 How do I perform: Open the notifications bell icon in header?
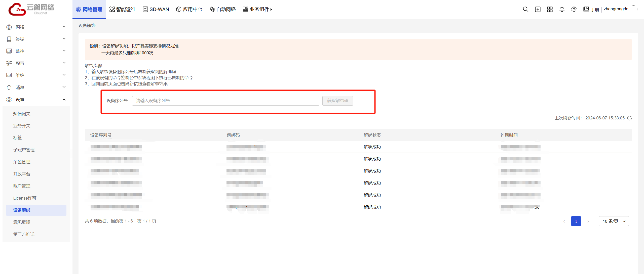[x=562, y=9]
